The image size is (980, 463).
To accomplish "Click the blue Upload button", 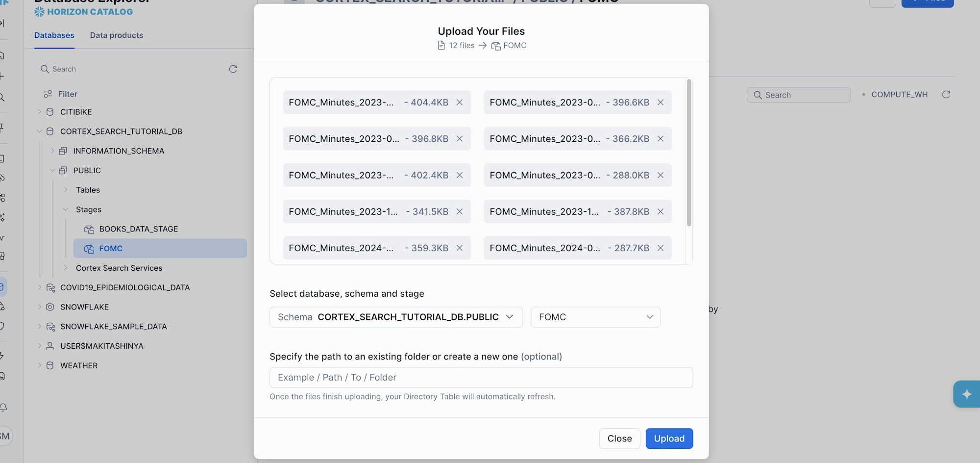I will (x=669, y=438).
